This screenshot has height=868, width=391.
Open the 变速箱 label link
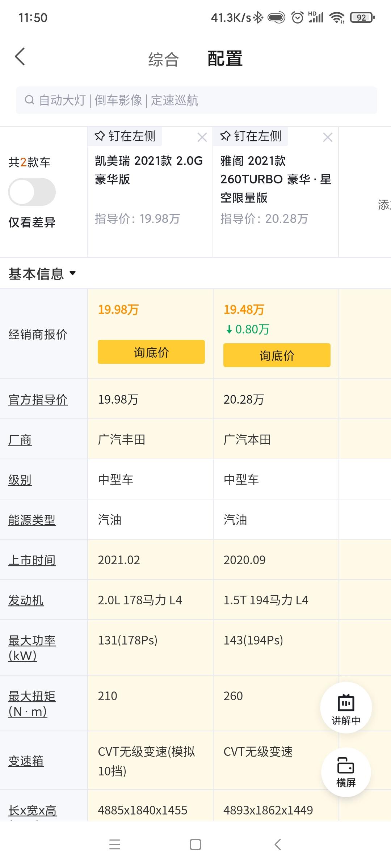pyautogui.click(x=26, y=761)
